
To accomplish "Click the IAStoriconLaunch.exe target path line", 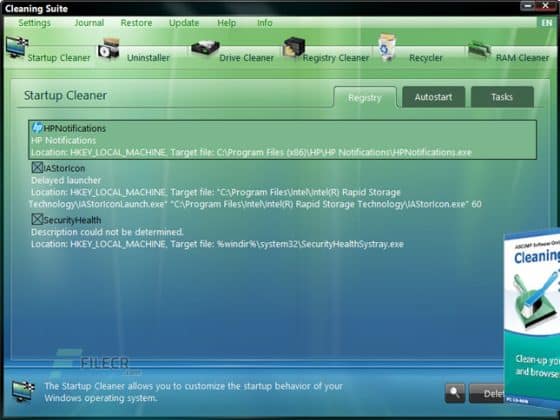I will (x=255, y=204).
